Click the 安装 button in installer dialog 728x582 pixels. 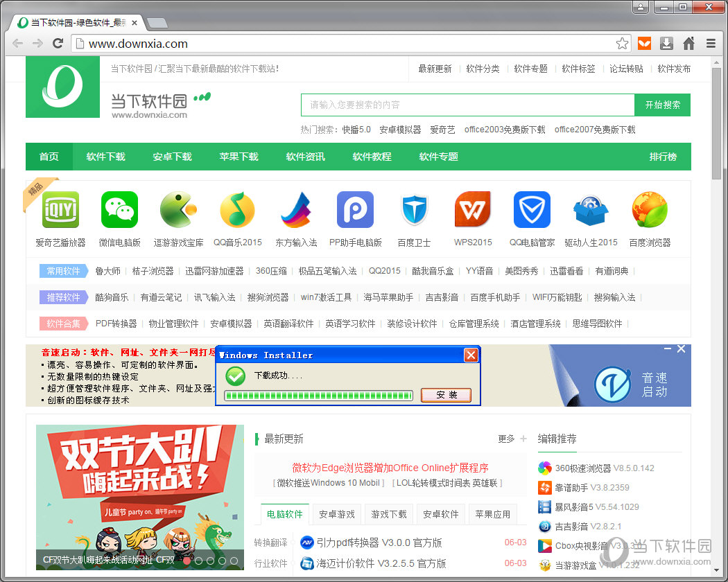pos(447,395)
